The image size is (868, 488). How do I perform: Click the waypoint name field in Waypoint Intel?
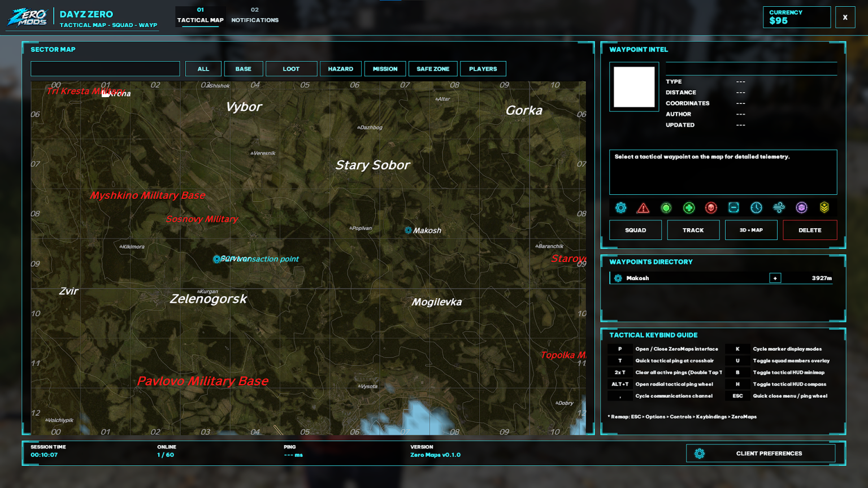[752, 69]
